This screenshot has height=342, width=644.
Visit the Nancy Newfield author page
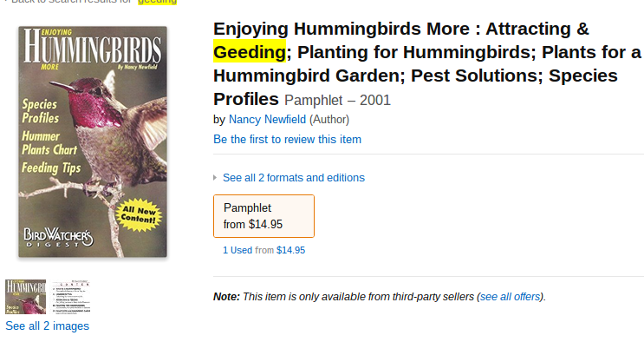tap(267, 119)
